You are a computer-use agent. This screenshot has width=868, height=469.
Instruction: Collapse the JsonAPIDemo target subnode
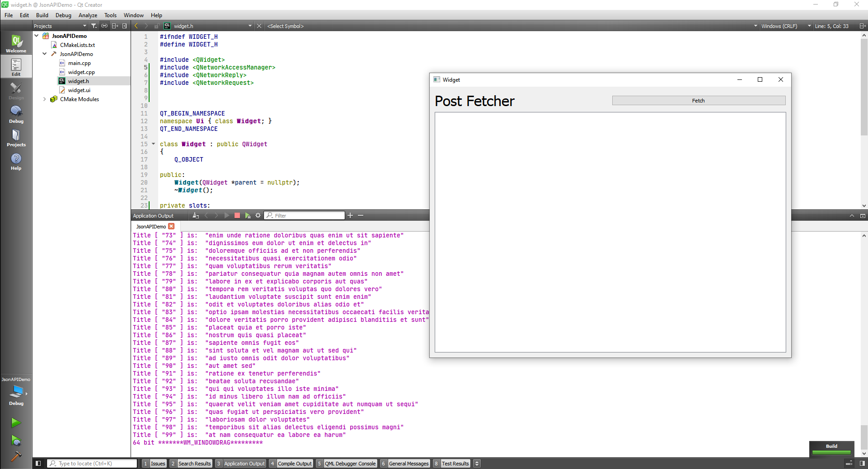45,54
